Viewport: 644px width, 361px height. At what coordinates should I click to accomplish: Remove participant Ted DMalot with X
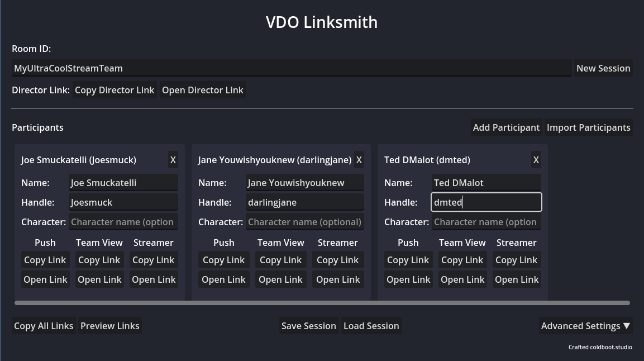[x=536, y=160]
